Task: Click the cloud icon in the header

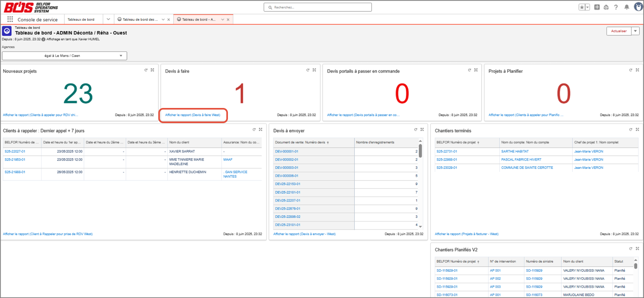Action: tap(606, 7)
